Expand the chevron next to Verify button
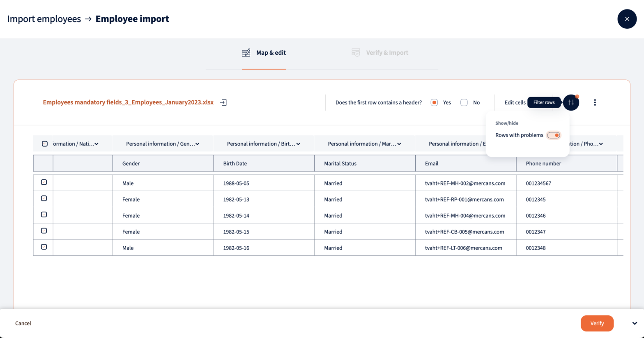The width and height of the screenshot is (644, 338). coord(635,324)
